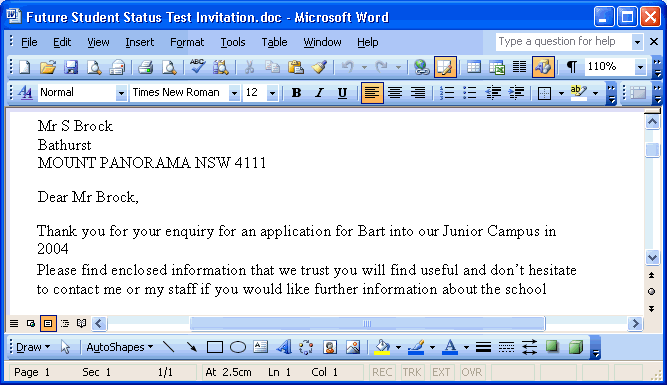Select the Line drawing tool
Viewport: 667px width, 385px height.
(x=169, y=347)
